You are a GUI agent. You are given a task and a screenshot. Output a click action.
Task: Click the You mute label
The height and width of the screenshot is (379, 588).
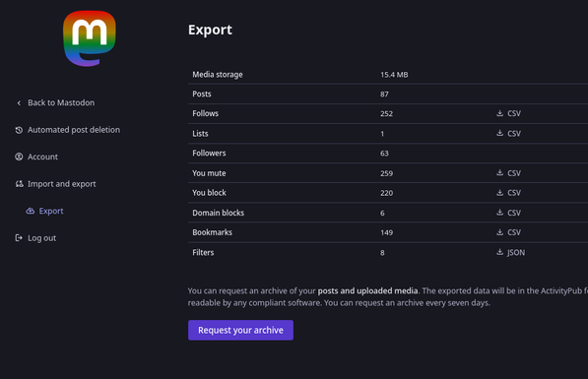[x=209, y=173]
